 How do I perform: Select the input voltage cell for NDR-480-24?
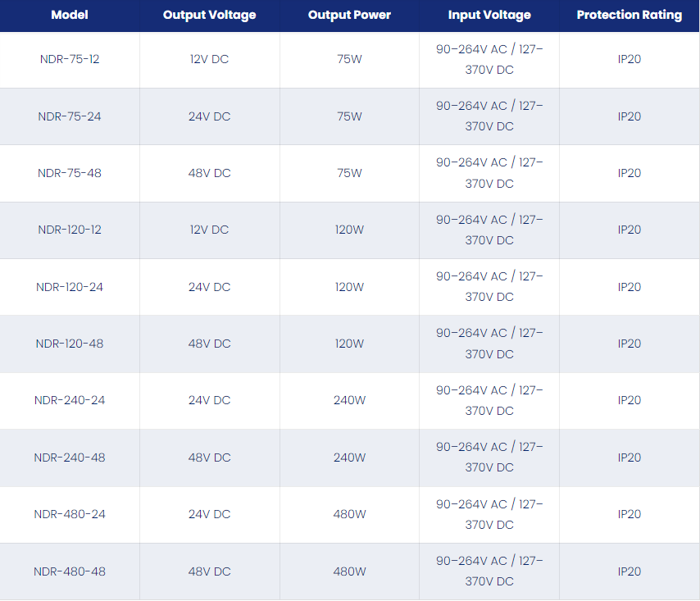pyautogui.click(x=489, y=514)
